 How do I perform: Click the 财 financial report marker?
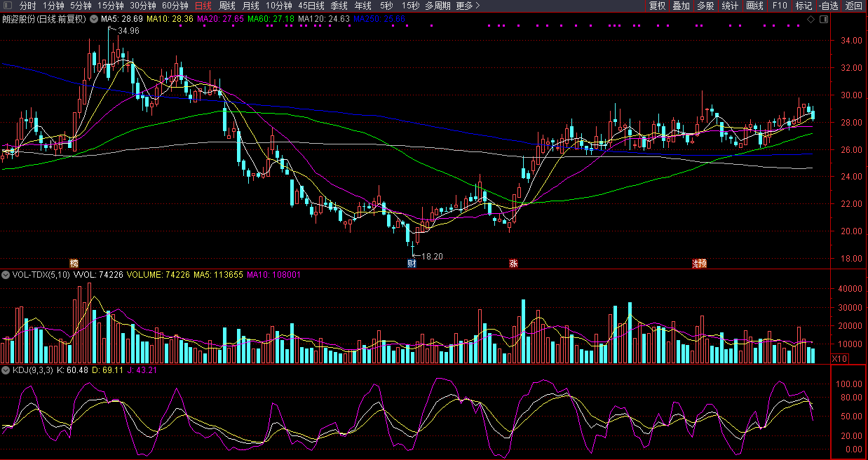click(412, 264)
